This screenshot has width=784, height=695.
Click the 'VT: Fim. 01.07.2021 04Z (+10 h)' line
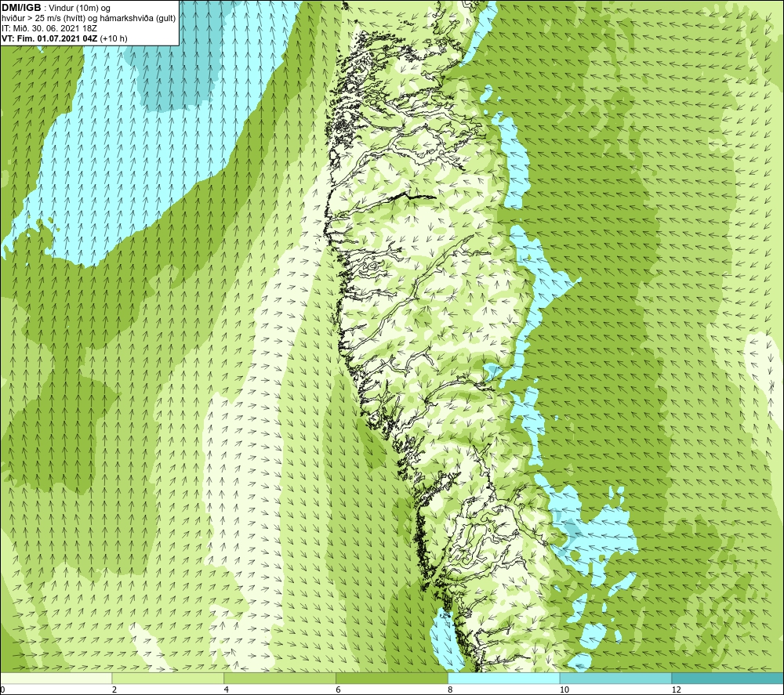click(64, 38)
